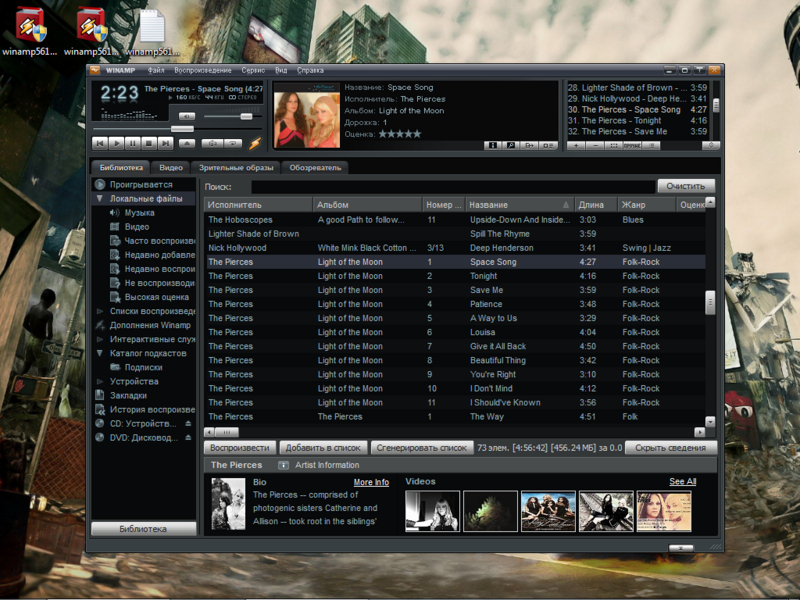Click the file info button under track details

(x=492, y=145)
